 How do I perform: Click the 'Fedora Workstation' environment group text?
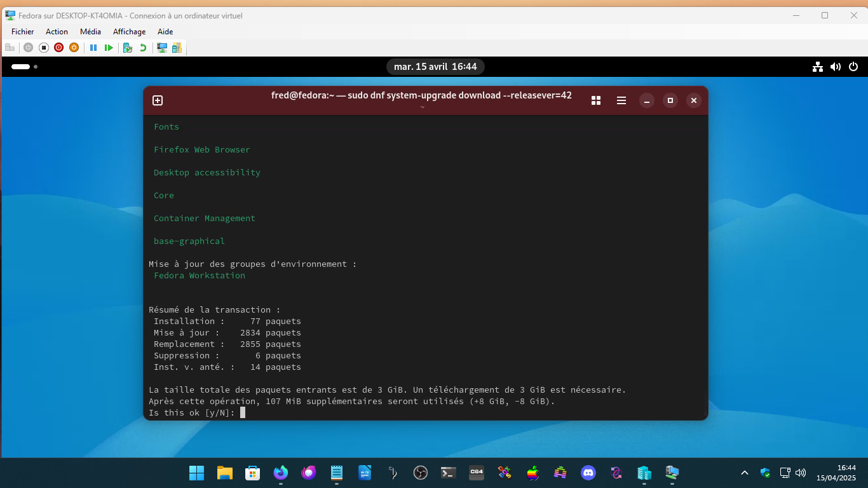tap(200, 276)
